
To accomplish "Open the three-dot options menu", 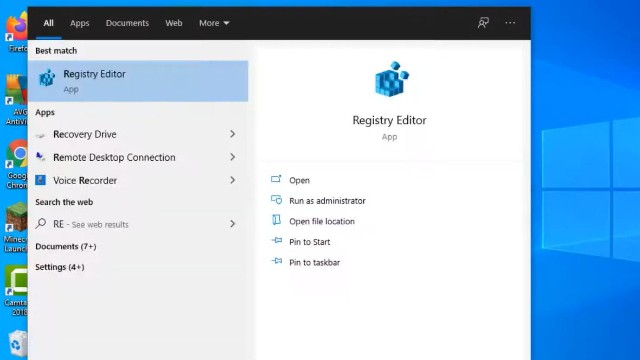I will 510,23.
